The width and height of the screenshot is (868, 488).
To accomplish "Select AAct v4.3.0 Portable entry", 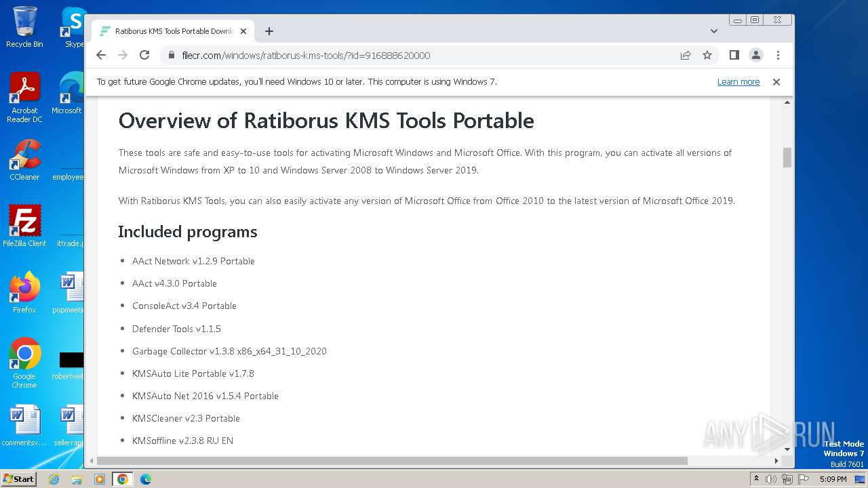I will click(x=174, y=283).
